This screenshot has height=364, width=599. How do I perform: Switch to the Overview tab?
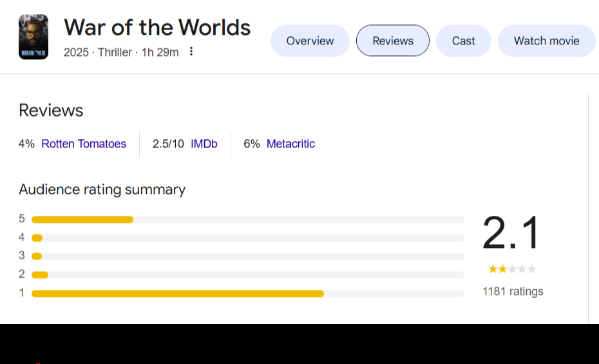coord(310,41)
